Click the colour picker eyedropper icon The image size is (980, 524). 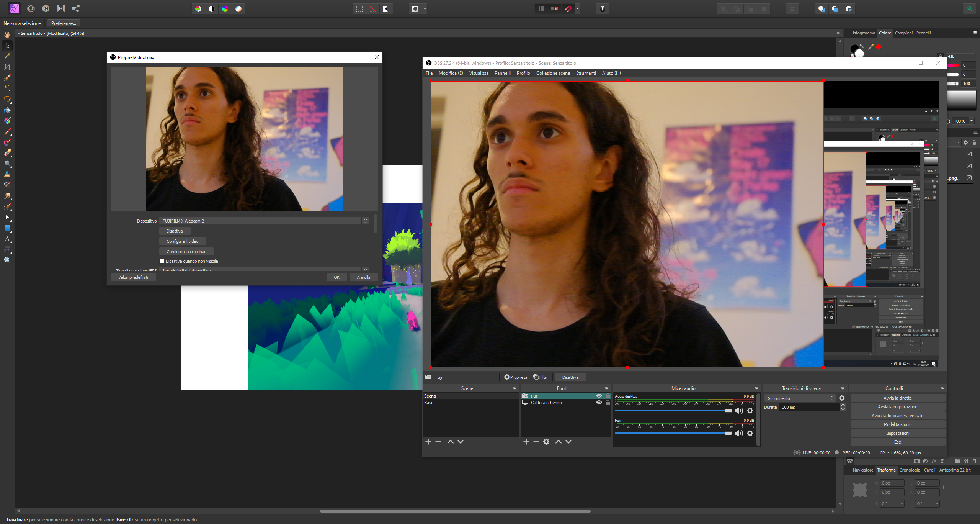coord(871,47)
